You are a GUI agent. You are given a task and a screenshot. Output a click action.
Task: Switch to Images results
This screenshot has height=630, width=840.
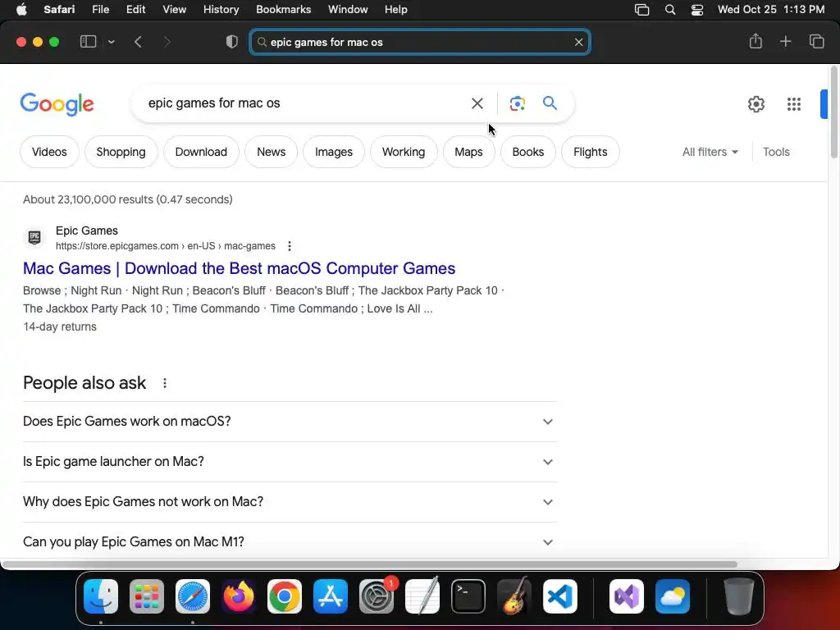pyautogui.click(x=334, y=152)
